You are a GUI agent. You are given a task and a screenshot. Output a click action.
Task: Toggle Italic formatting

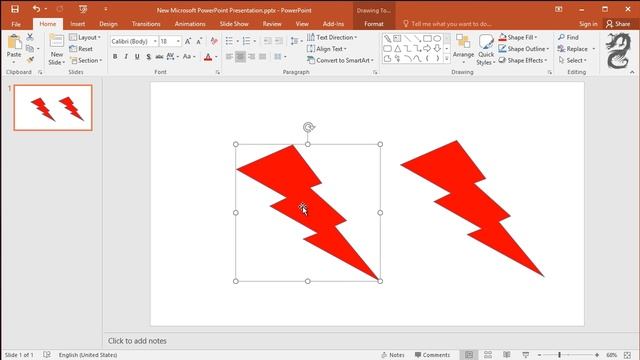point(126,56)
